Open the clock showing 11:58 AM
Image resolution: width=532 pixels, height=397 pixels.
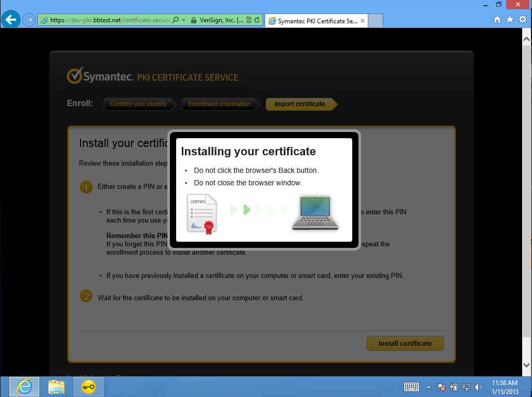(505, 387)
